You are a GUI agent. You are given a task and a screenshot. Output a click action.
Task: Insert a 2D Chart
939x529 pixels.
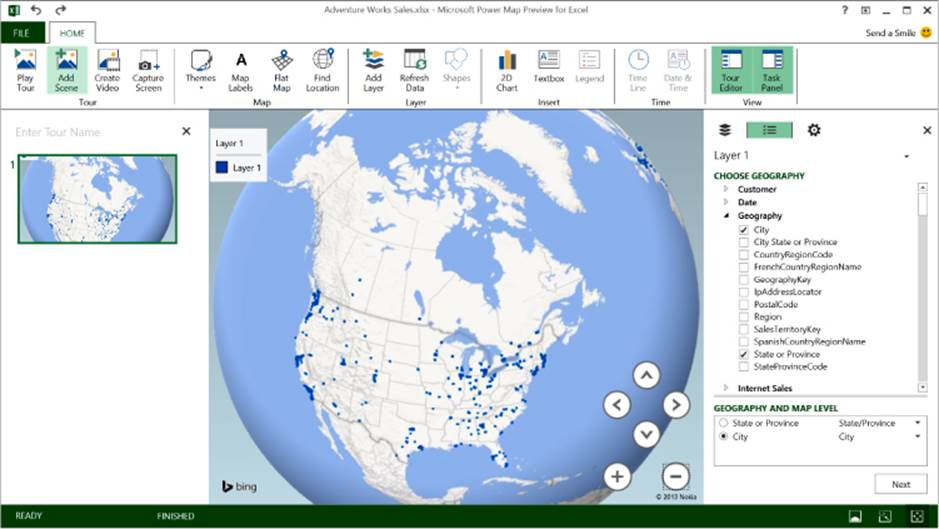507,71
